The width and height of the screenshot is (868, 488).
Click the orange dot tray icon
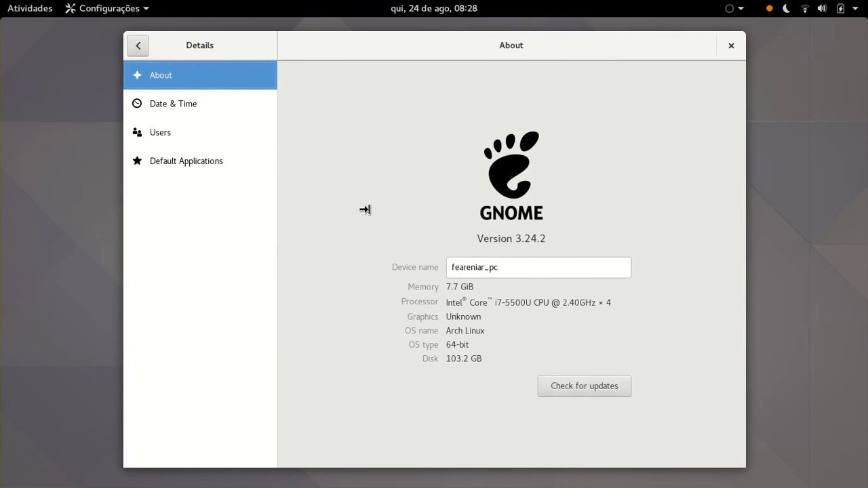point(769,9)
